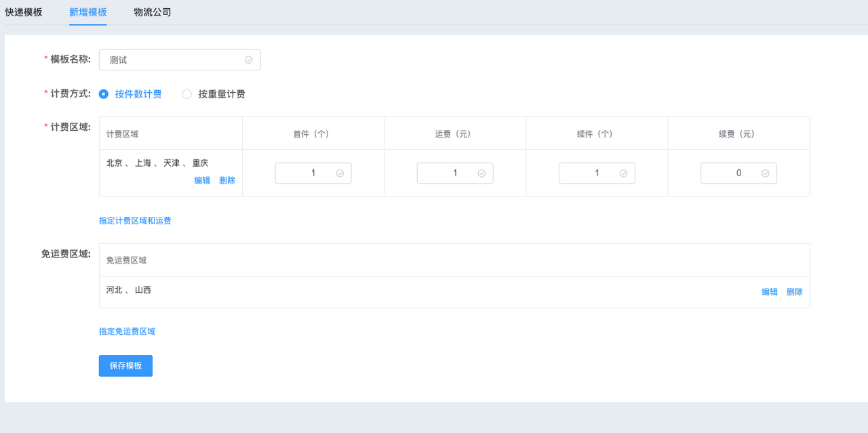This screenshot has width=868, height=433.
Task: Click the check-circle icon in 模板名称 field
Action: [x=249, y=60]
